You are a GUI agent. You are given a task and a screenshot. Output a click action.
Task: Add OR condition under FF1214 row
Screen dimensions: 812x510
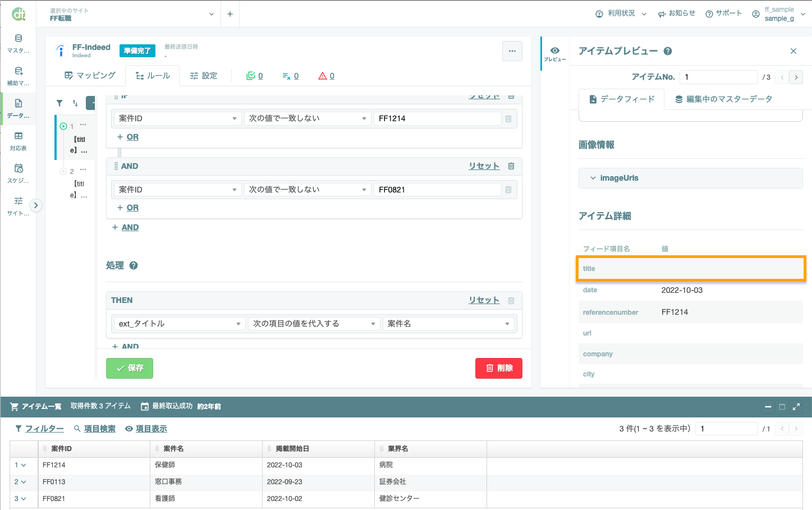128,137
